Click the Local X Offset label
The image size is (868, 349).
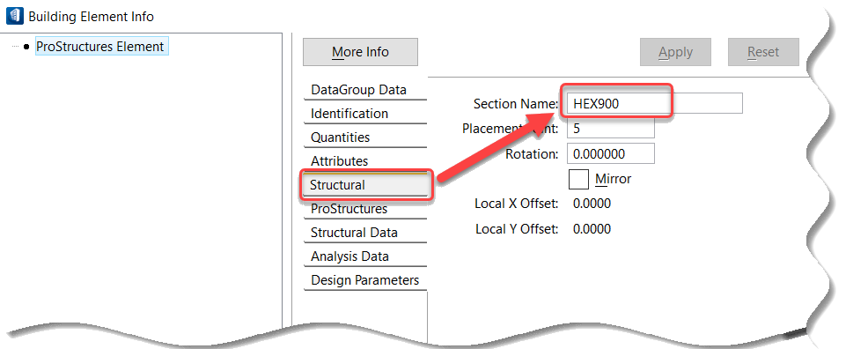pyautogui.click(x=517, y=204)
